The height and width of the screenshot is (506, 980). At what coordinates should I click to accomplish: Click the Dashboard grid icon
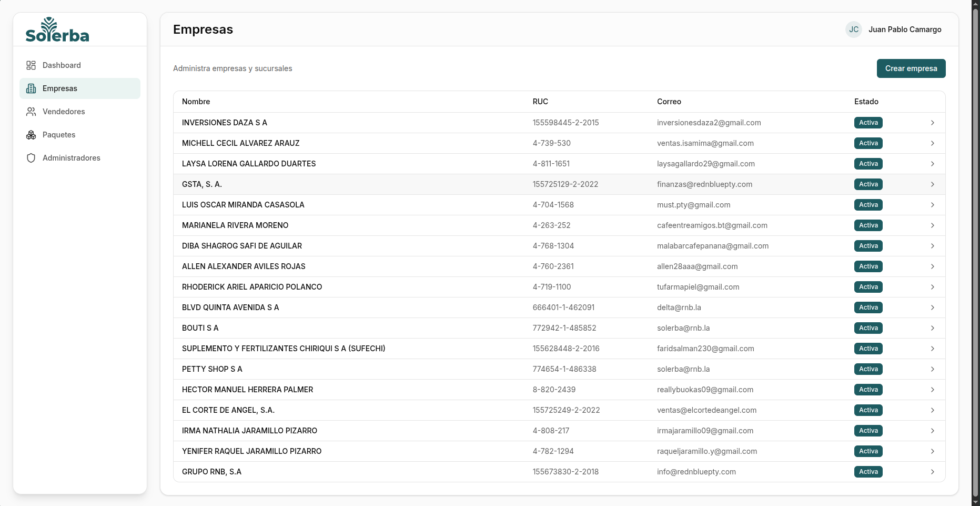click(x=31, y=65)
